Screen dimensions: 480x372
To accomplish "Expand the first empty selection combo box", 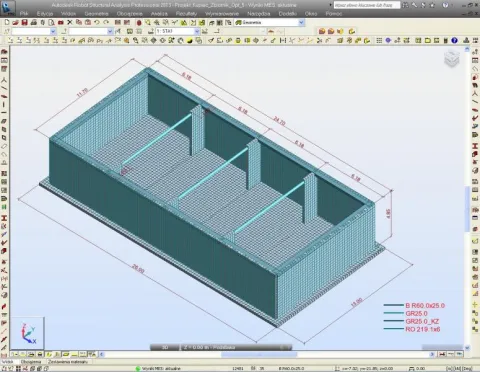I will [53, 31].
